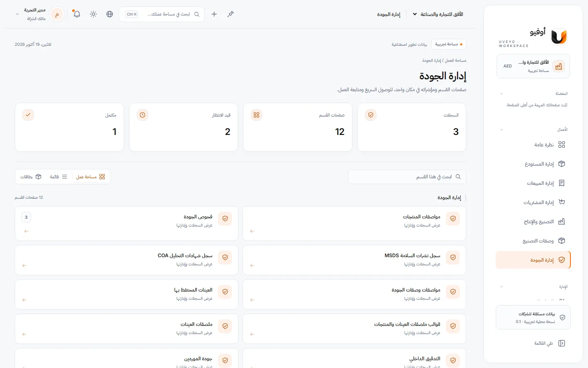This screenshot has height=368, width=588.
Task: Click the arrow on the فحوص الجودة card
Action: pos(26,231)
